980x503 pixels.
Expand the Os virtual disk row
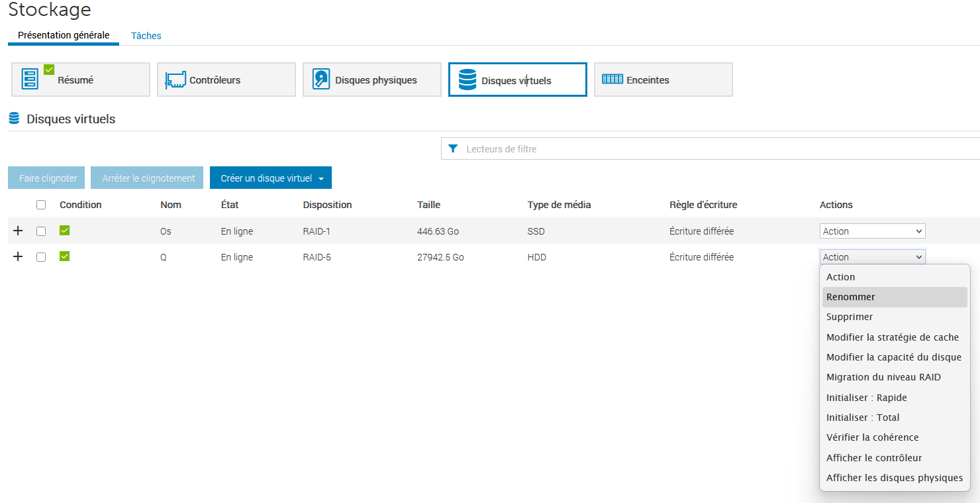(18, 231)
